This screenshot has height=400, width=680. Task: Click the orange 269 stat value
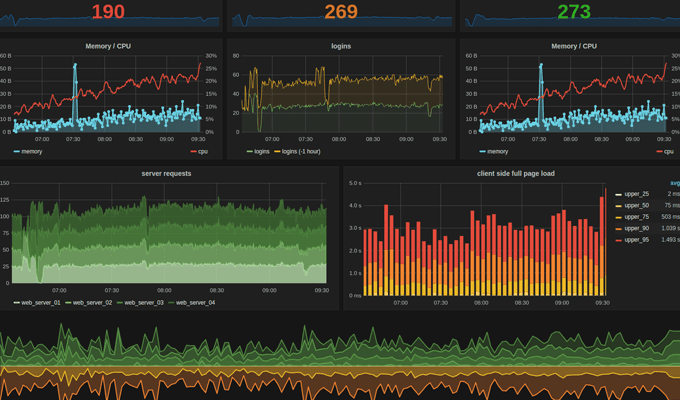(341, 12)
